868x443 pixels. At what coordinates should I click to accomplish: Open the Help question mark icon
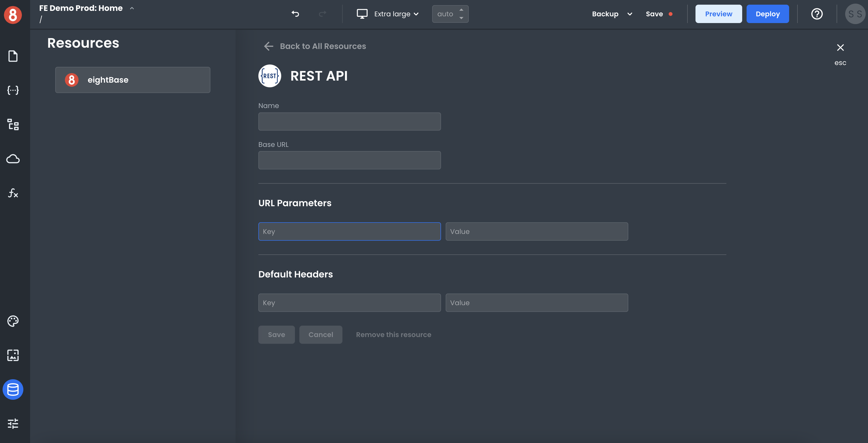(817, 14)
